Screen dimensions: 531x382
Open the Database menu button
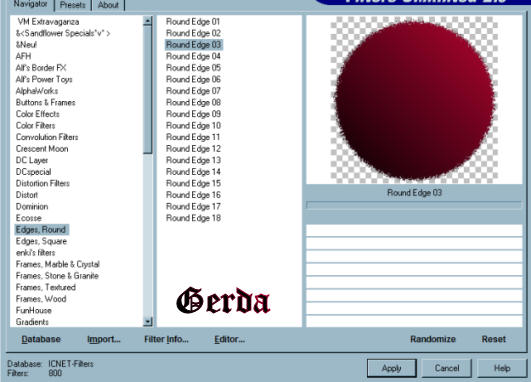click(41, 339)
